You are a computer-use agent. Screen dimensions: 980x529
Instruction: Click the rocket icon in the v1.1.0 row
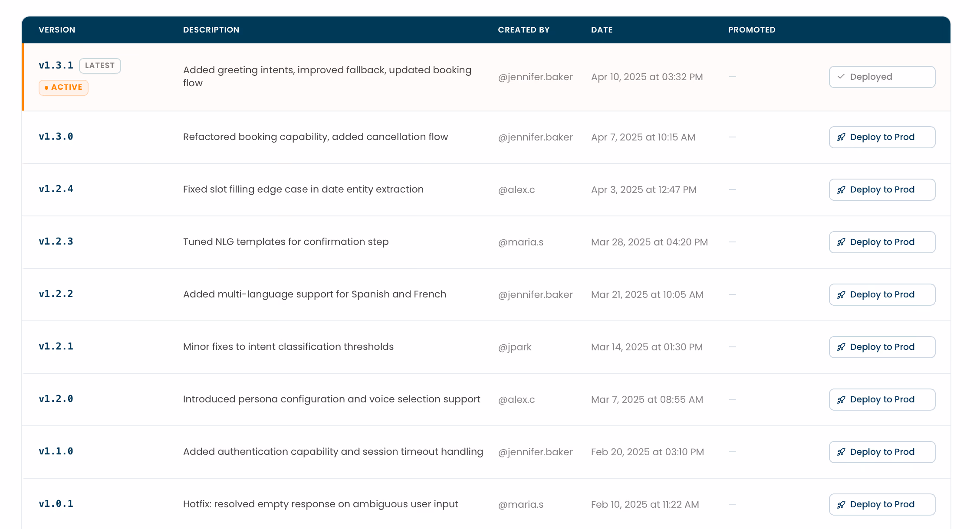tap(841, 452)
